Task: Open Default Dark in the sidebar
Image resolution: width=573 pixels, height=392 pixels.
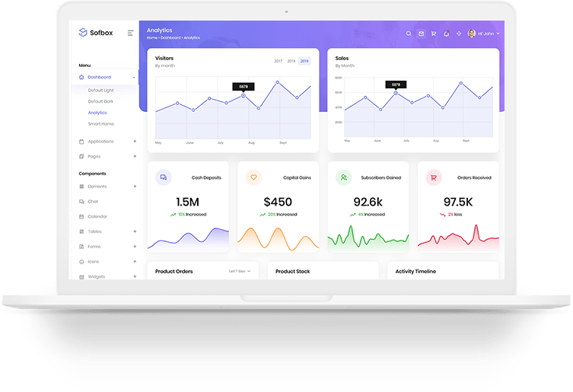Action: [100, 101]
